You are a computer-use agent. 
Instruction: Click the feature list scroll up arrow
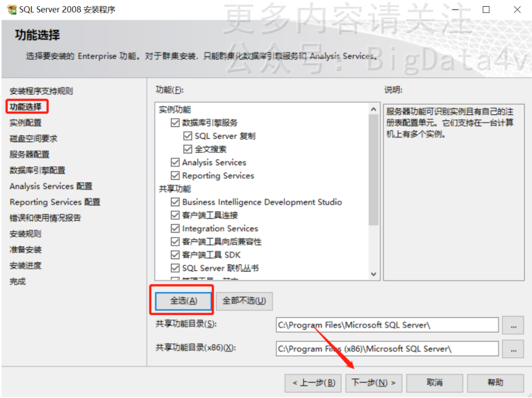(x=373, y=109)
